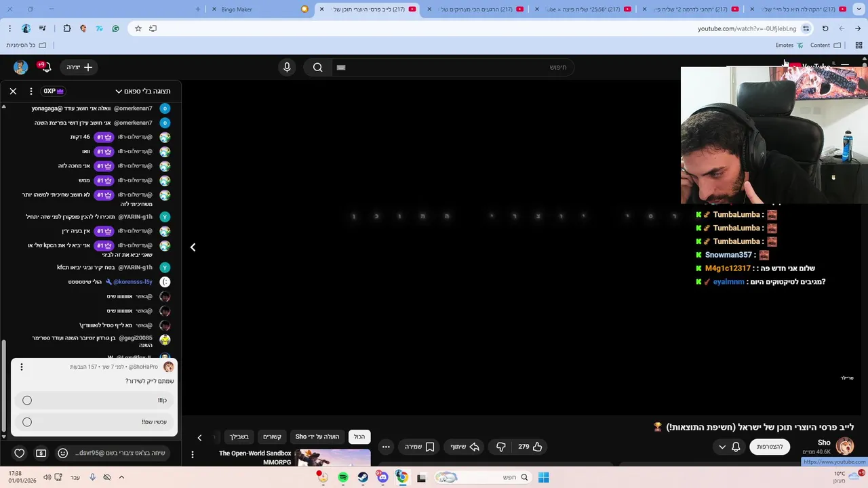The image size is (868, 488).
Task: Click the יצירה create button
Action: coord(80,67)
